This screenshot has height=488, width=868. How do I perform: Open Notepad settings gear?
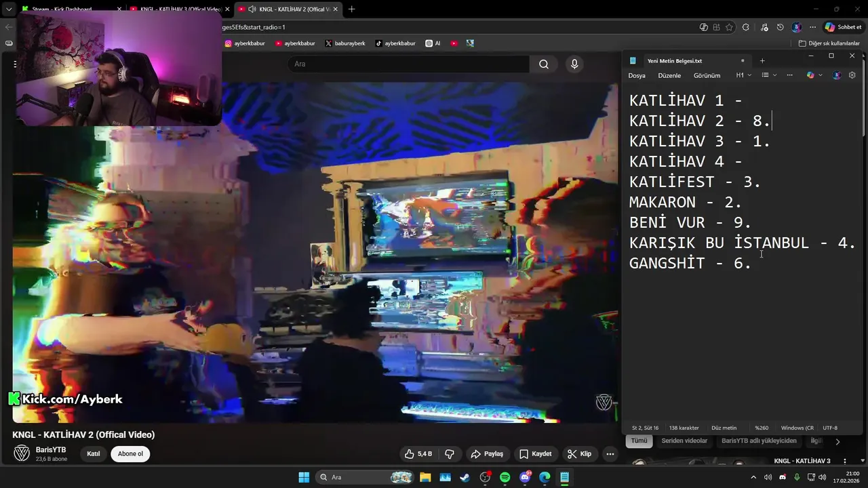[852, 75]
